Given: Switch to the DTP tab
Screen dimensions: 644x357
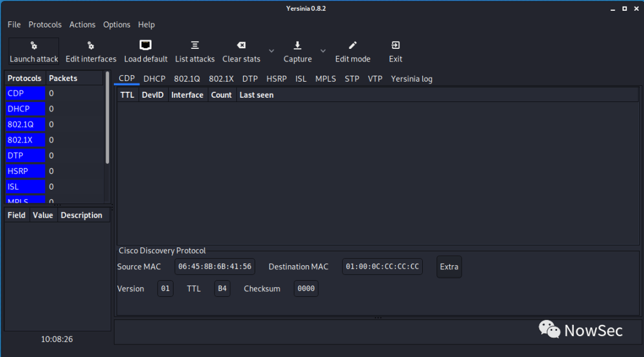Looking at the screenshot, I should point(250,79).
